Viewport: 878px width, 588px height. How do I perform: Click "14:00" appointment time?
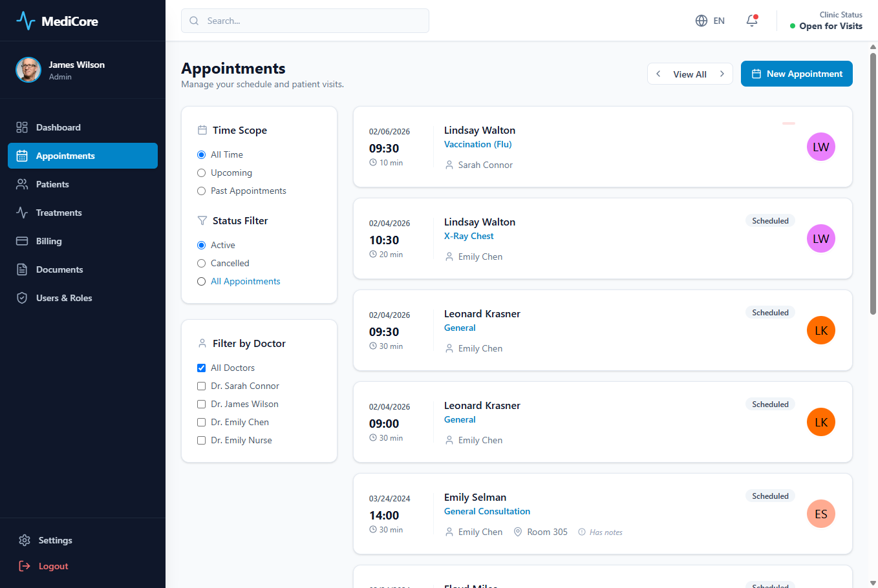click(x=384, y=515)
